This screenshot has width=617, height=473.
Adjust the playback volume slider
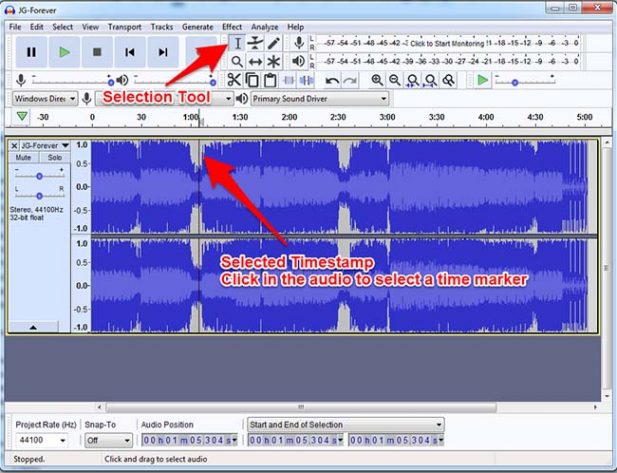click(175, 81)
